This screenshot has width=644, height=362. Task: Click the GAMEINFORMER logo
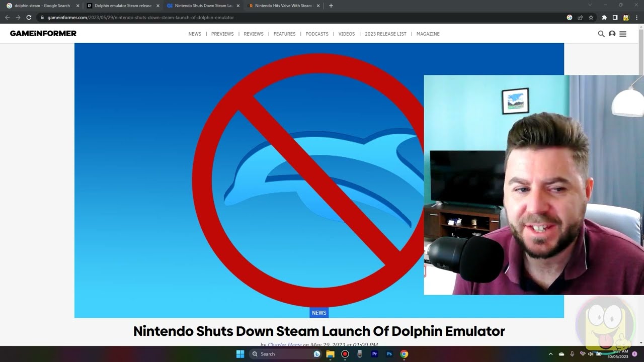coord(43,33)
